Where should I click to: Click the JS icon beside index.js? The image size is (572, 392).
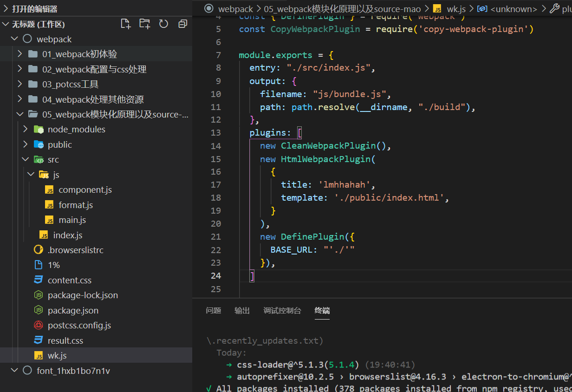click(x=44, y=235)
